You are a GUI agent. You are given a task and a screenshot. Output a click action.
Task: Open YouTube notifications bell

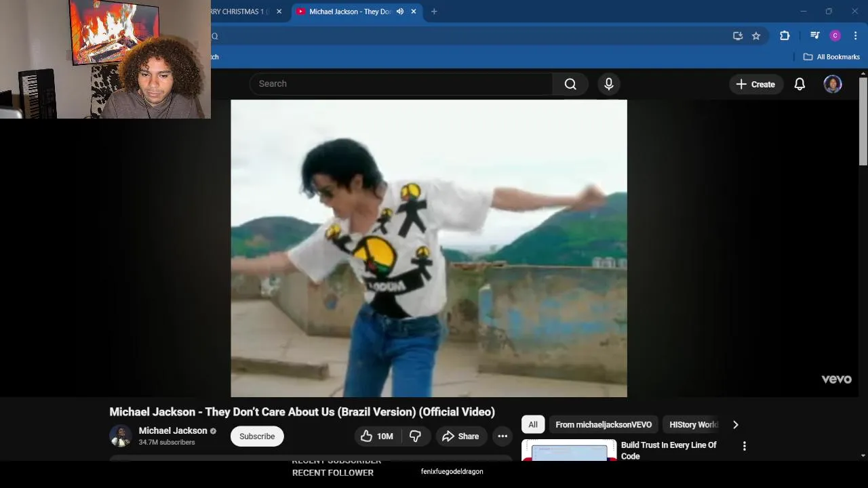point(800,84)
